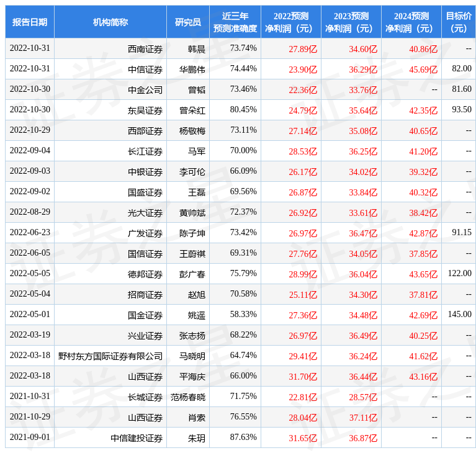This screenshot has height=453, width=476.
Task: Click the 2022预测净利润 column header
Action: point(291,22)
